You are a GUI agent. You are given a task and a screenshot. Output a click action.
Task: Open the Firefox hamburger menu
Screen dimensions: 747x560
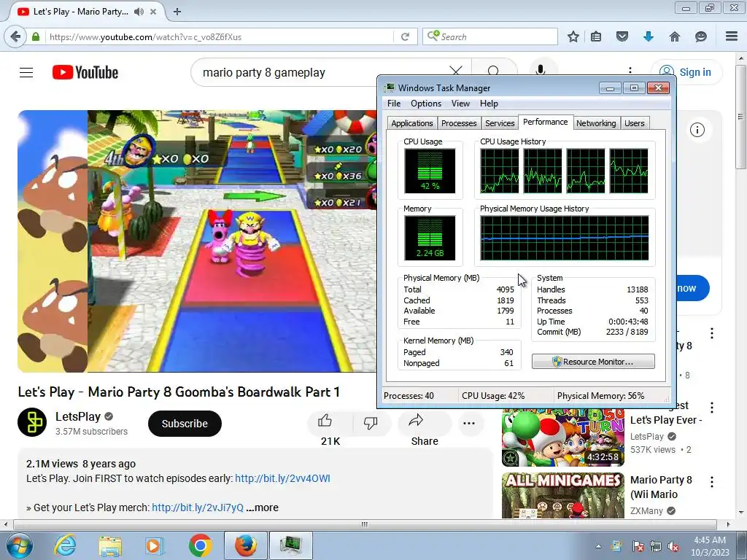pos(732,36)
